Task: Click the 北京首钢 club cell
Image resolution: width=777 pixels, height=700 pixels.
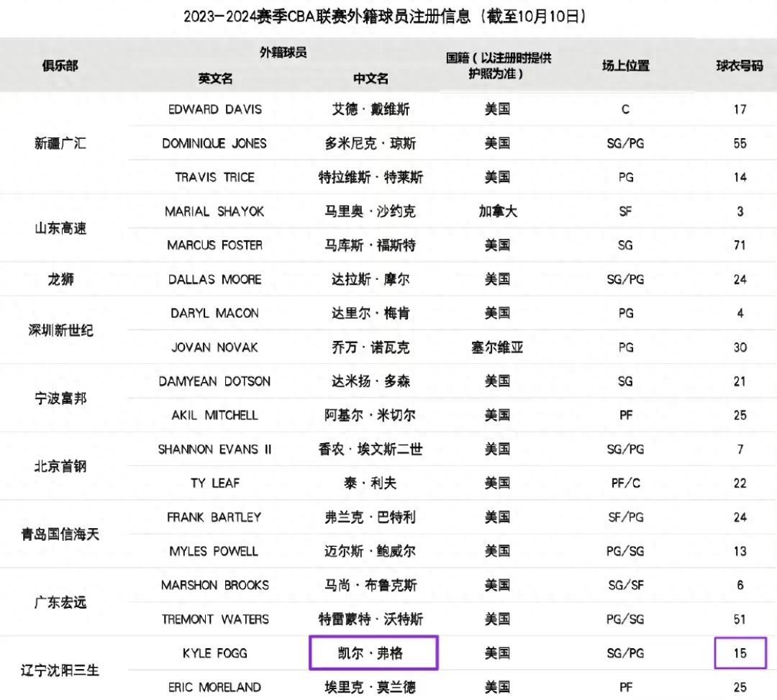Action: (x=60, y=466)
